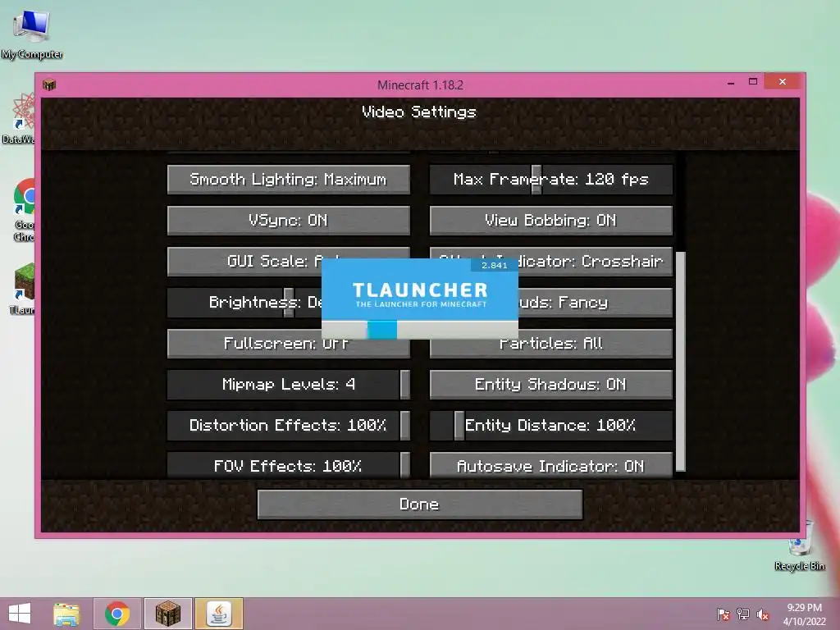This screenshot has width=840, height=630.
Task: Switch to Minecraft taskbar icon
Action: [167, 614]
